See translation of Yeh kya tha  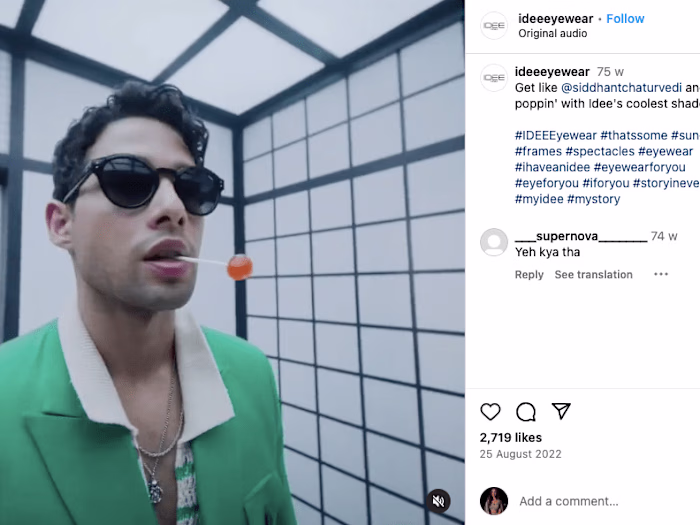(x=593, y=275)
